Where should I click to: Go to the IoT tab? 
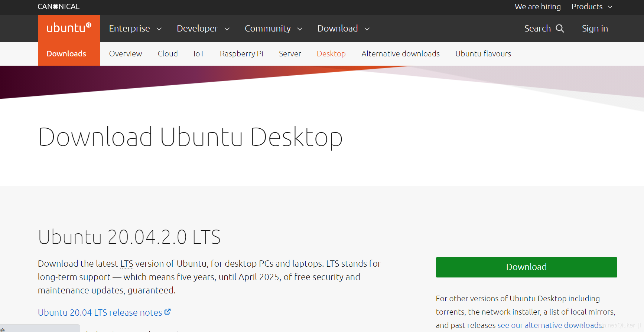click(199, 54)
